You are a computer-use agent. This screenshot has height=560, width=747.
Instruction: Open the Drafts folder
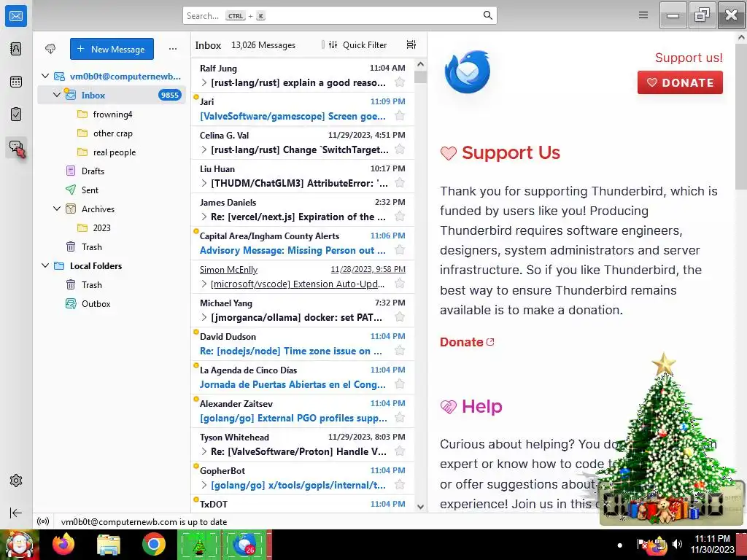(112, 171)
